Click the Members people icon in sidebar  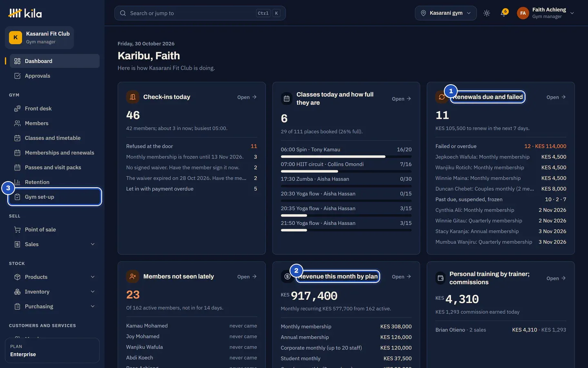coord(17,123)
